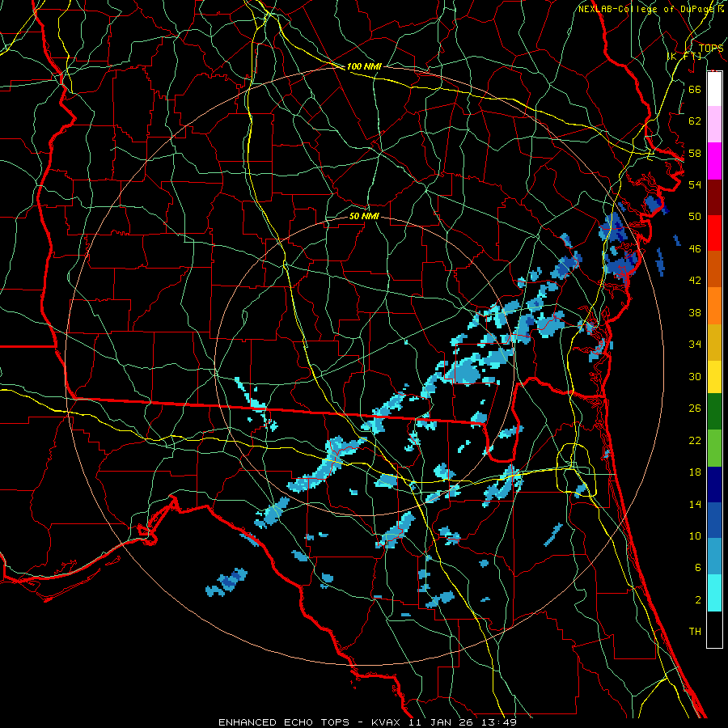Screen dimensions: 728x728
Task: Click the 26 legend value
Action: point(695,408)
